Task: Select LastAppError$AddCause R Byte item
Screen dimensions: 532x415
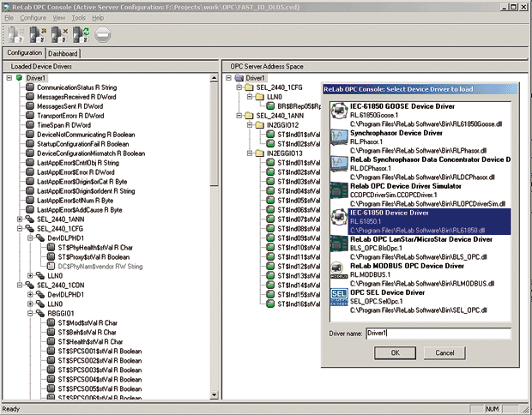Action: [x=80, y=210]
